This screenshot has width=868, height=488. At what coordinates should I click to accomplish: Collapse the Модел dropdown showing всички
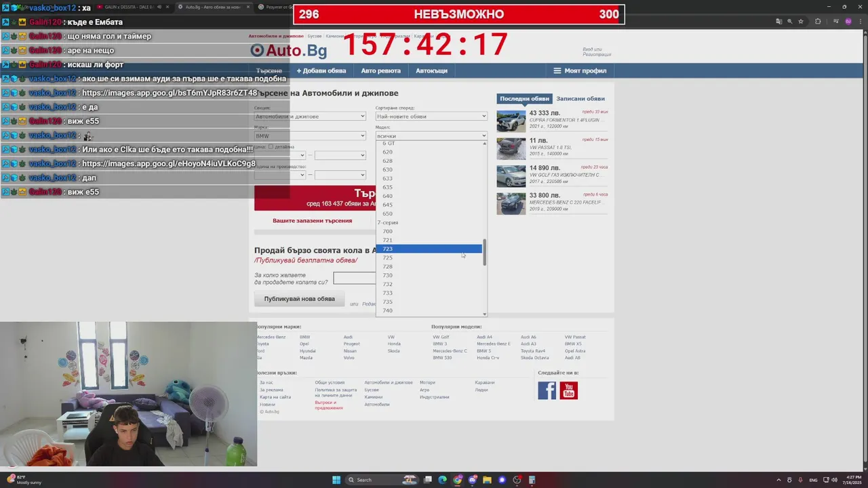click(431, 136)
